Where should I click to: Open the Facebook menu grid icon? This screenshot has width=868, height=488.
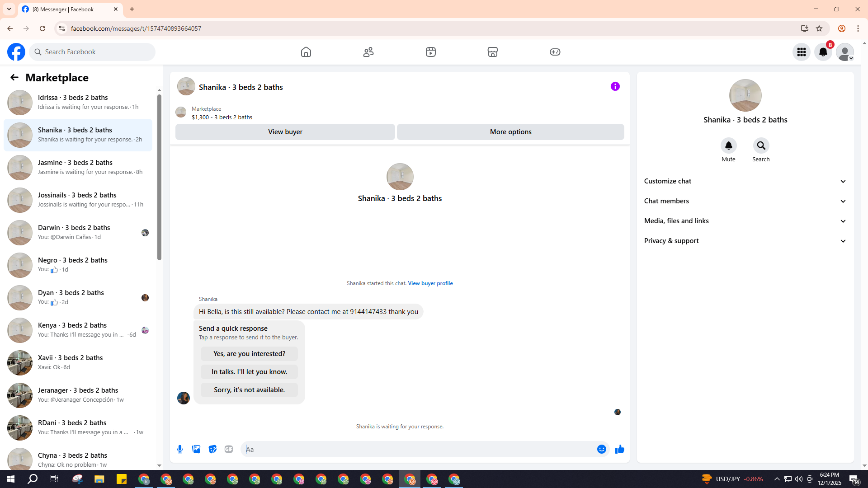[802, 52]
